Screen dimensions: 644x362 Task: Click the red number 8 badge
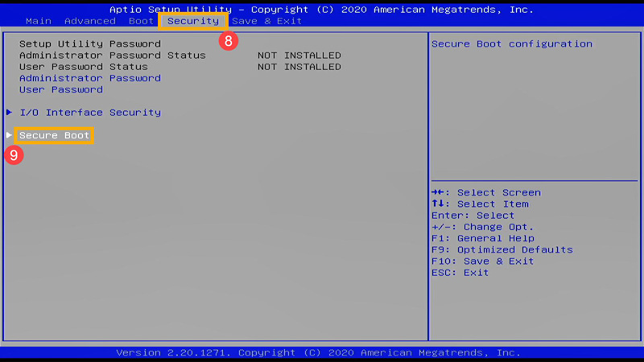point(229,41)
